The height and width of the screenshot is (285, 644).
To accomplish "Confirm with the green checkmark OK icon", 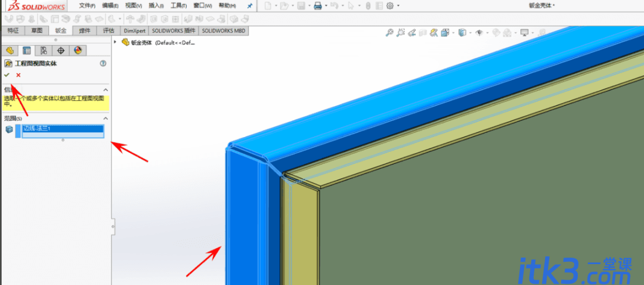I will [x=7, y=75].
